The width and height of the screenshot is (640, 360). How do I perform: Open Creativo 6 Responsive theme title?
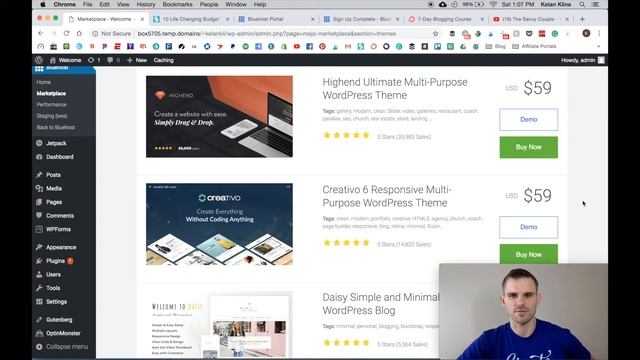point(387,196)
